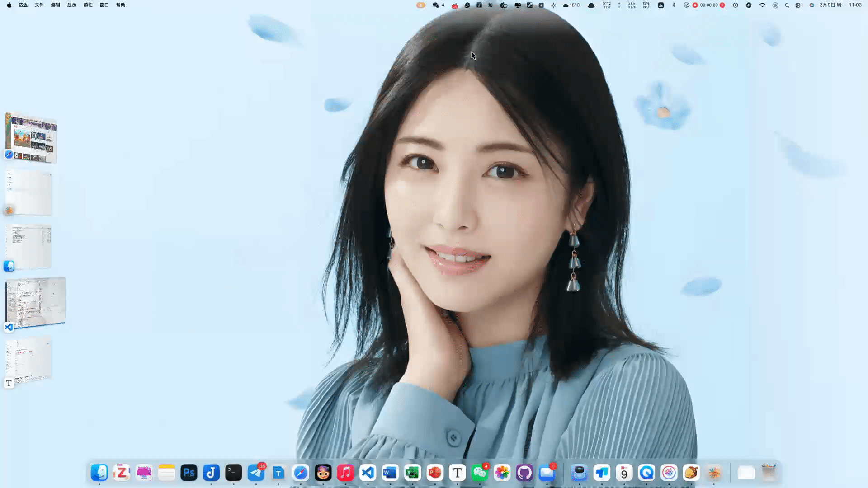Open the 前往 menu
The height and width of the screenshot is (488, 868).
88,5
